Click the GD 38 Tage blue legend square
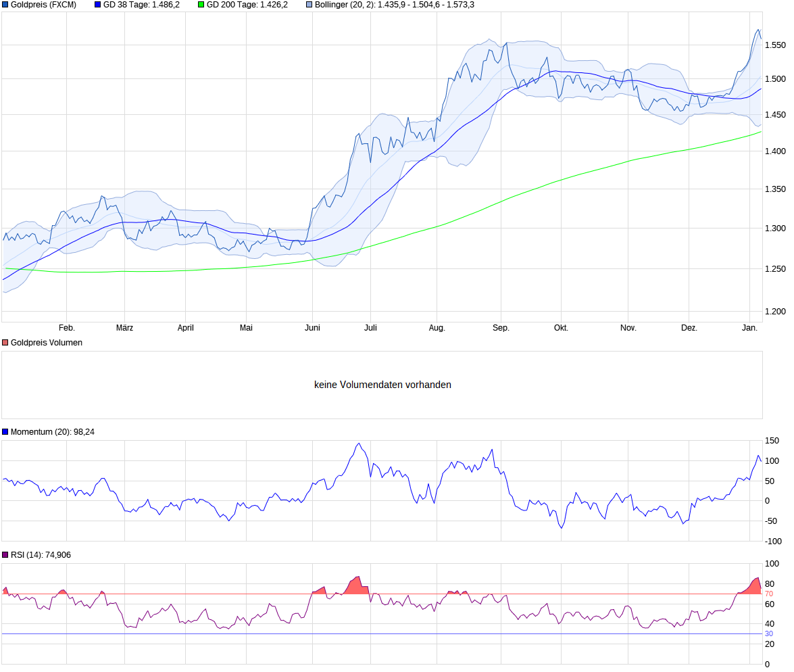Screen dimensions: 794x672 point(98,5)
